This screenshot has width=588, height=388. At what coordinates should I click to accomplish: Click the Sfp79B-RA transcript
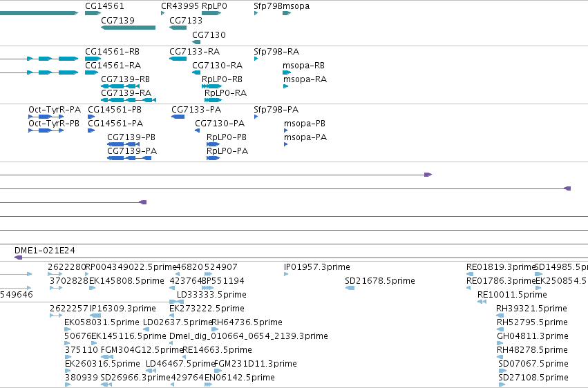256,59
